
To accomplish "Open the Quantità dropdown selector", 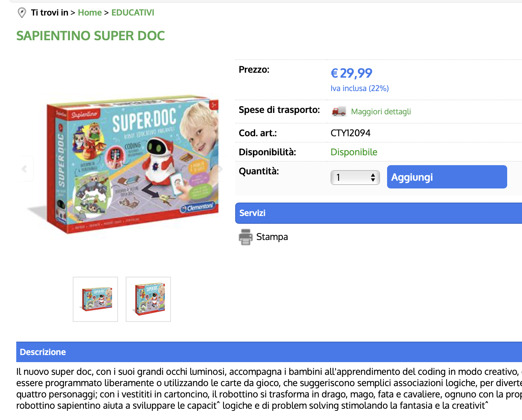I will point(355,177).
